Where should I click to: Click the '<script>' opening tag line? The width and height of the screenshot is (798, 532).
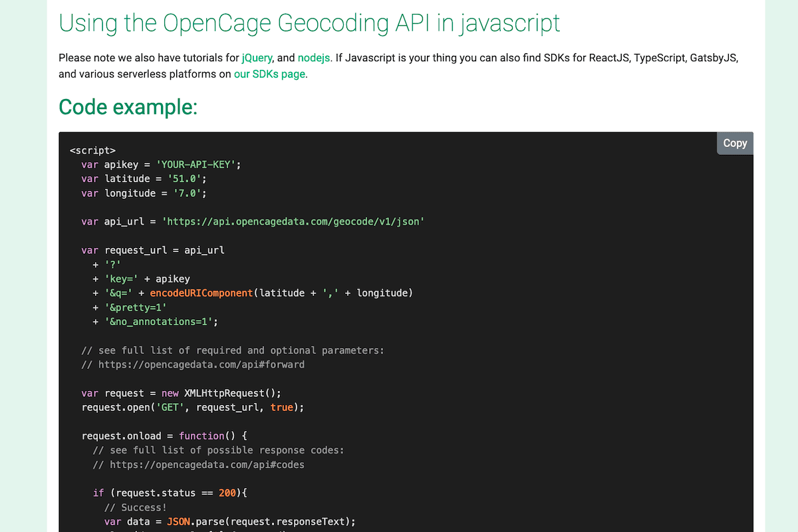(92, 150)
